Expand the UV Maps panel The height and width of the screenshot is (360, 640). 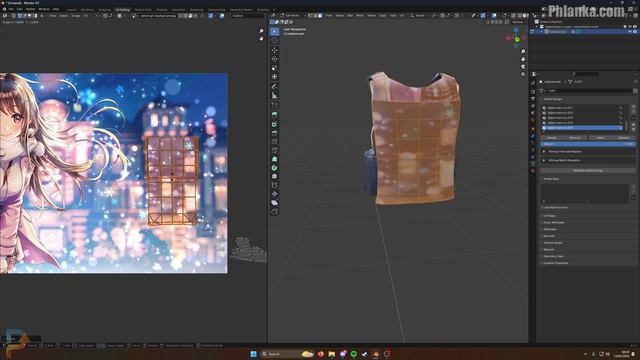coord(549,216)
